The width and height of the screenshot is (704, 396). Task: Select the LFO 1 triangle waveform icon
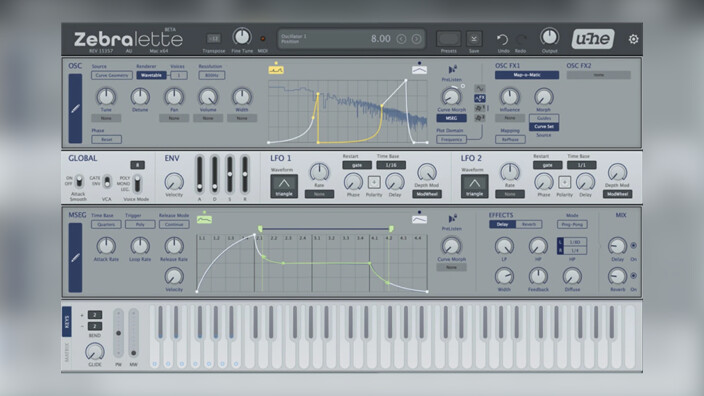[x=284, y=186]
